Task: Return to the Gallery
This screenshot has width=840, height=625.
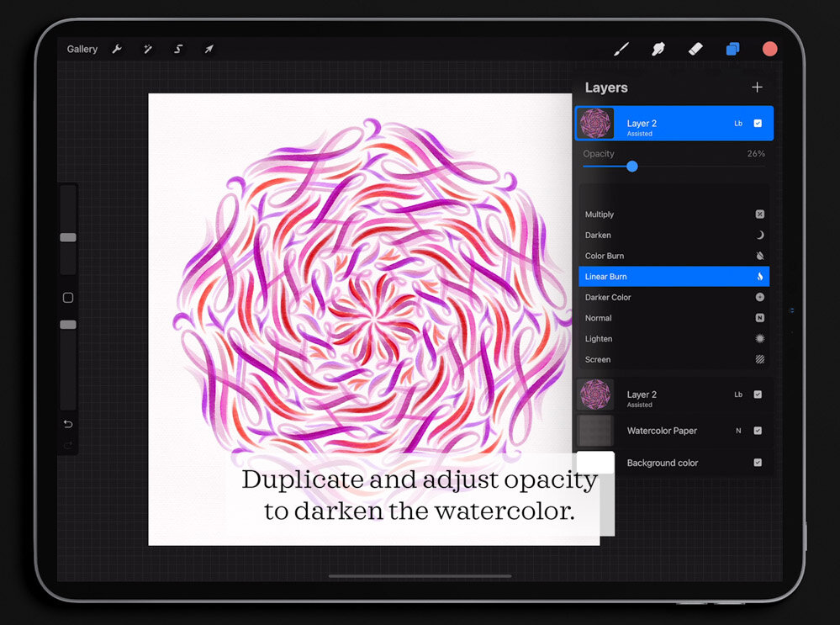Action: point(82,49)
